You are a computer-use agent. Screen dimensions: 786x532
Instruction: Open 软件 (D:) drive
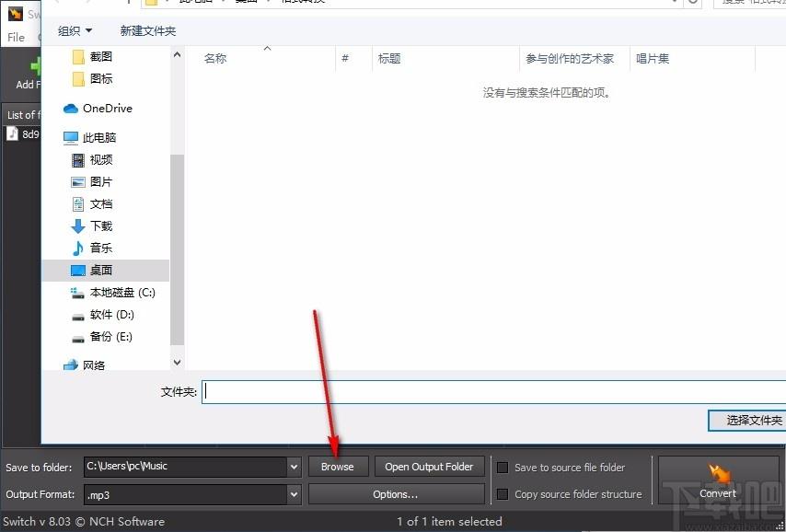[x=111, y=315]
